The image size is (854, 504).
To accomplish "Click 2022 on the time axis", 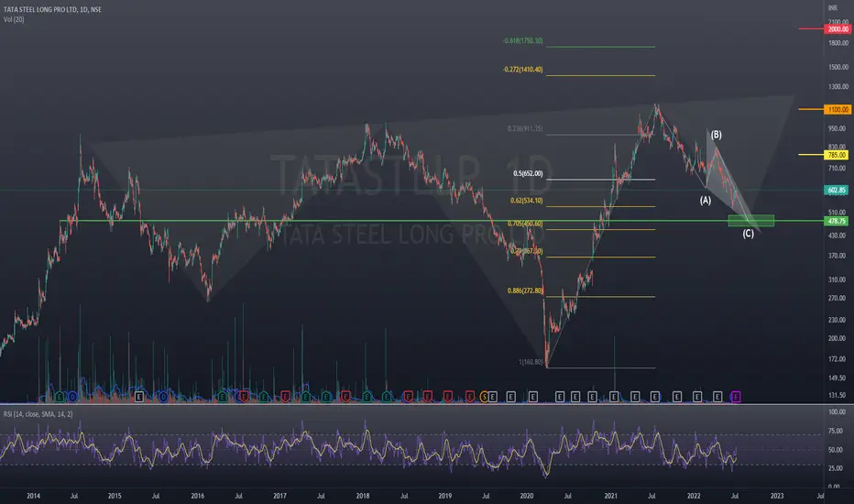I will pos(694,496).
